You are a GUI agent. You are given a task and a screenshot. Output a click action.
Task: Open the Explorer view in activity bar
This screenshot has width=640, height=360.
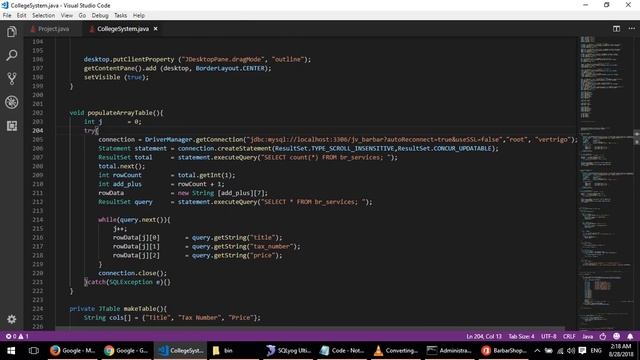click(12, 32)
